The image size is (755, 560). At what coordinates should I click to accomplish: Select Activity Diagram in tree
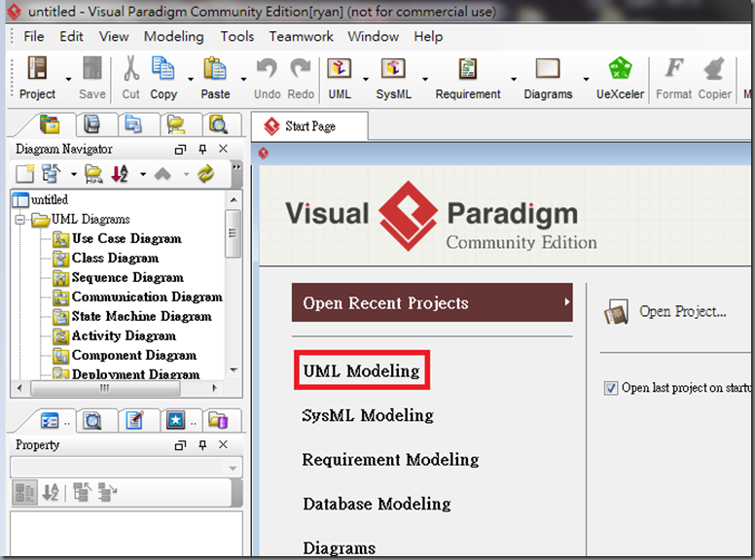tap(124, 335)
